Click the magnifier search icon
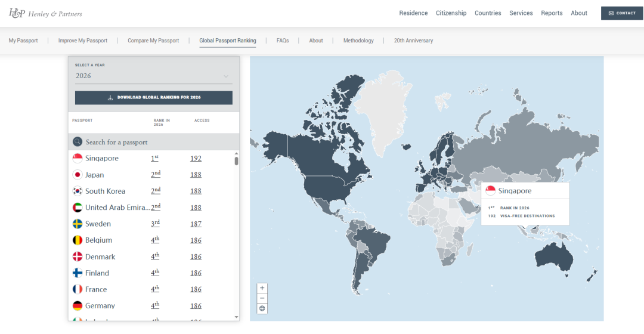Screen dimensions: 644x334 click(x=77, y=142)
